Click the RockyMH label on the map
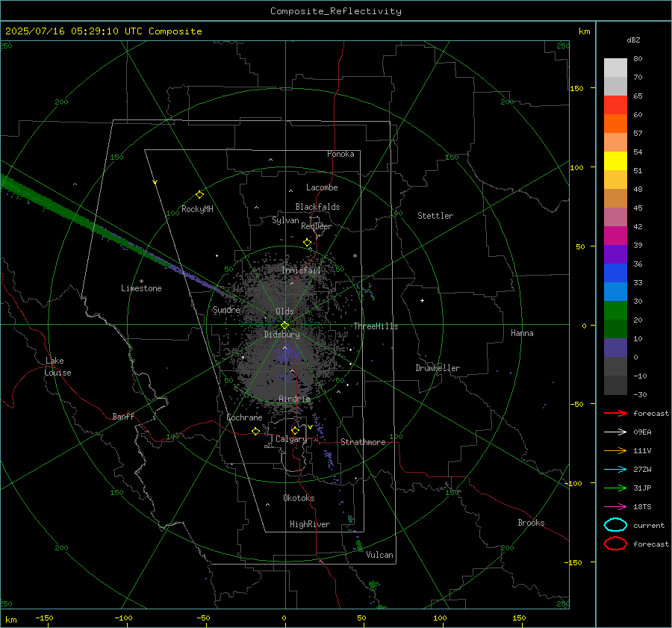Screen dimensions: 672x628 [x=197, y=209]
